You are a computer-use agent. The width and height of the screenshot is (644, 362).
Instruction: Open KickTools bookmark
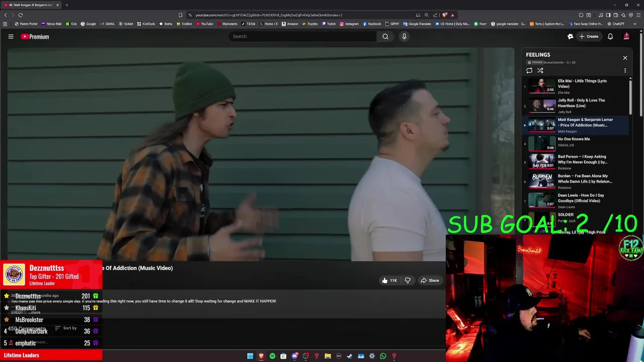[x=146, y=24]
